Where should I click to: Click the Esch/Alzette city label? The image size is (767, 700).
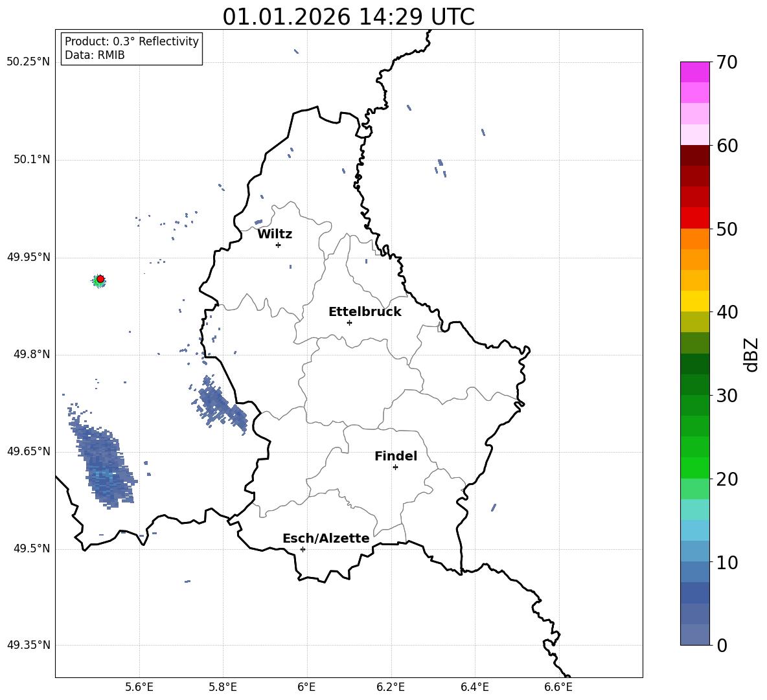(x=326, y=538)
